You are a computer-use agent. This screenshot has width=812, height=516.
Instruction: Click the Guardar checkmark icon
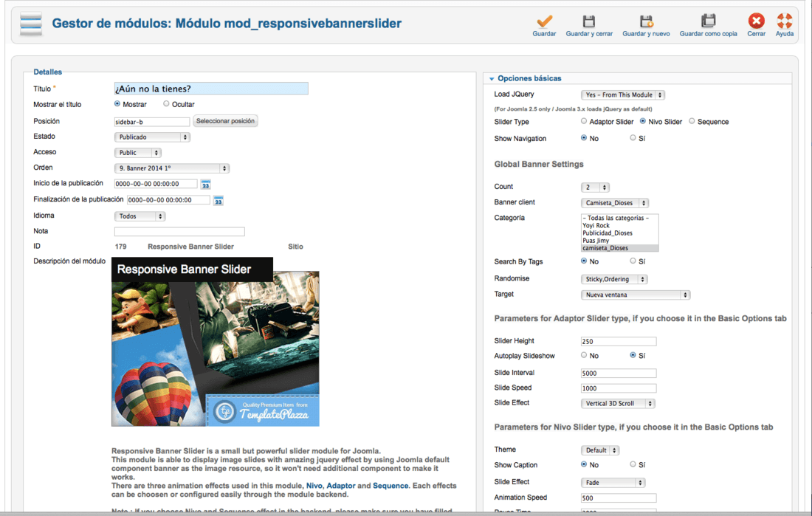(544, 21)
